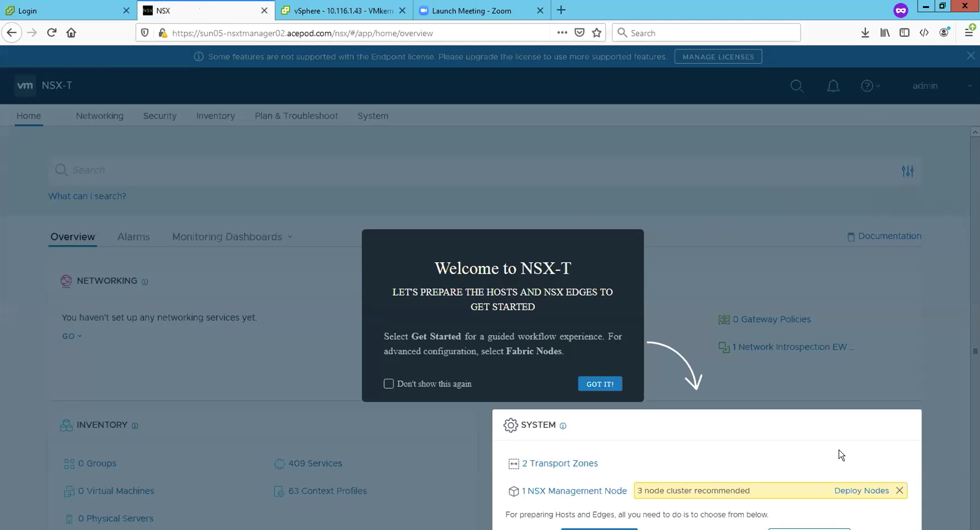Screen dimensions: 980x530
Task: Click the System info icon
Action: (x=563, y=426)
